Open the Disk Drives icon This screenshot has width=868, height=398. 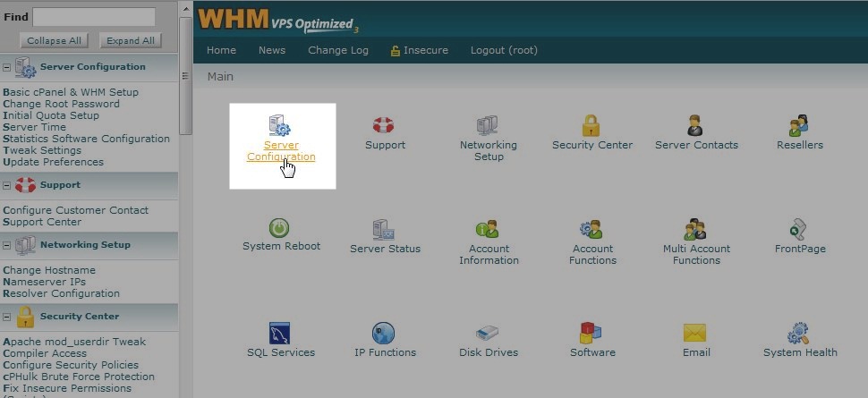487,333
